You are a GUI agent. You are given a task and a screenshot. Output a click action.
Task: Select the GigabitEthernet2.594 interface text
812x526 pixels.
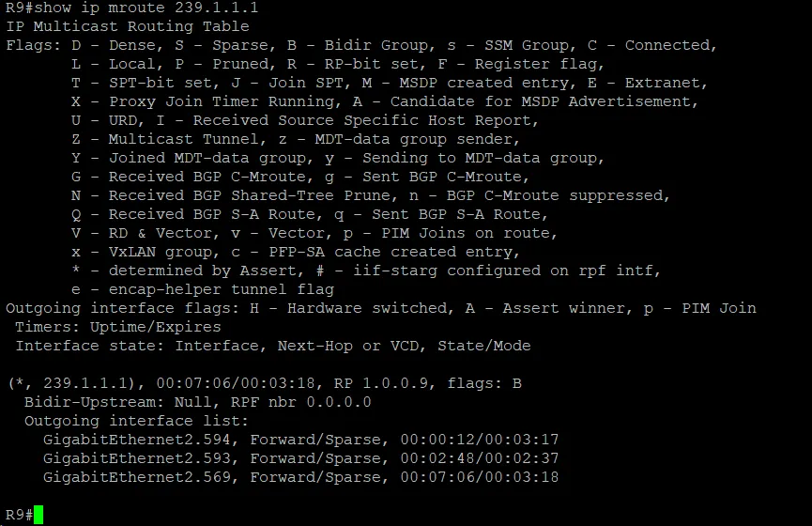(x=137, y=440)
